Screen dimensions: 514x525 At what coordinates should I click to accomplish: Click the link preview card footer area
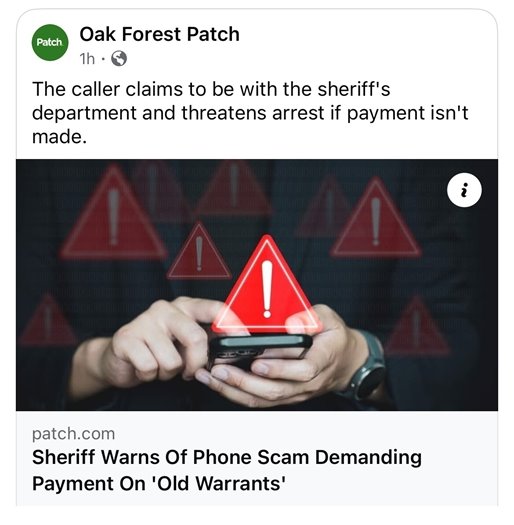[x=257, y=458]
